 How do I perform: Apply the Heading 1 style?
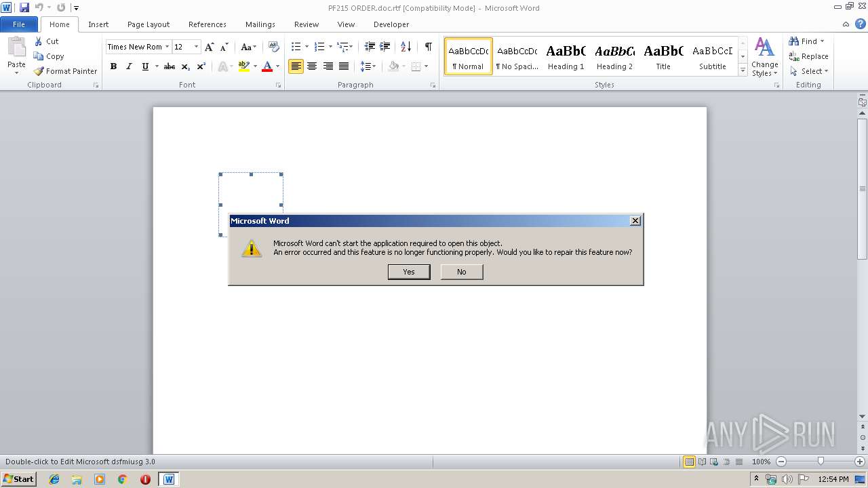coord(566,56)
